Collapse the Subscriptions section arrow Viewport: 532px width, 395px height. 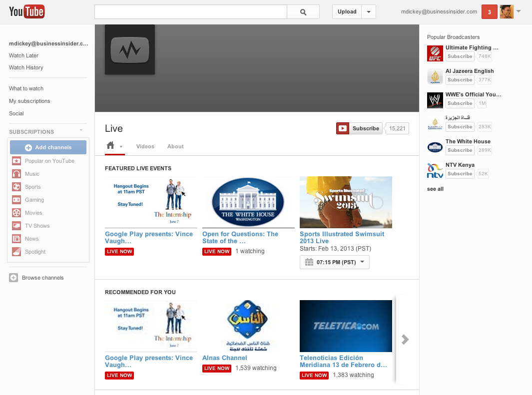coord(81,130)
